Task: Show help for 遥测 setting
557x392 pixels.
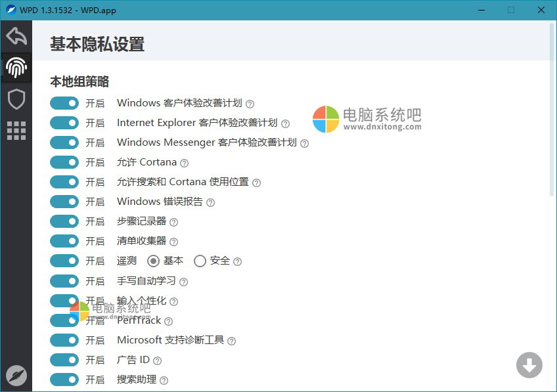Action: [x=238, y=262]
